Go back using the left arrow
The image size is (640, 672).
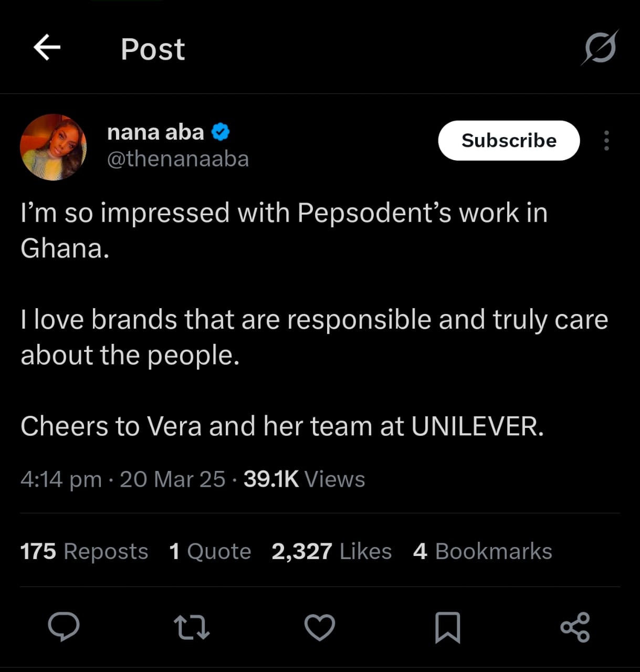click(x=47, y=48)
